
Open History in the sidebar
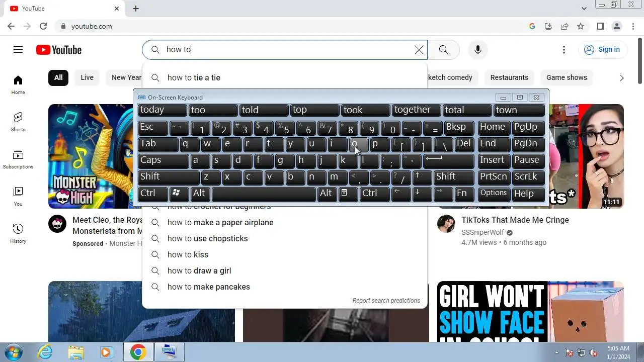[x=18, y=233]
